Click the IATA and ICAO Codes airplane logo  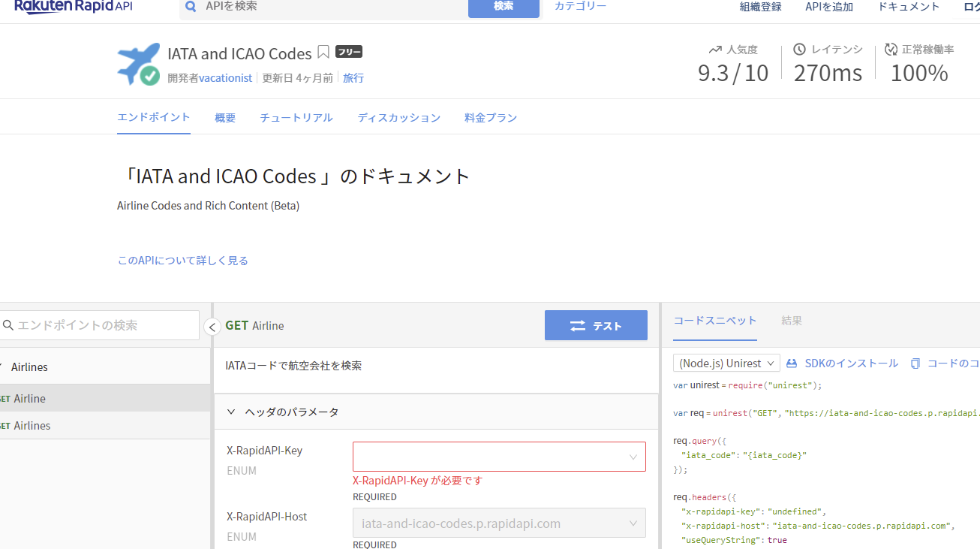[139, 64]
